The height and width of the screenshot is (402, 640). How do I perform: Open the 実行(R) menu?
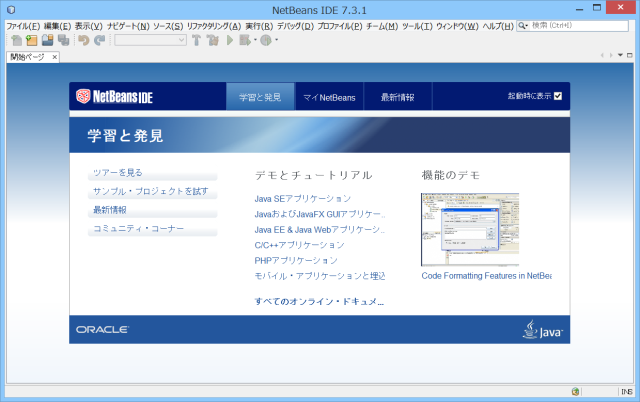tap(259, 26)
